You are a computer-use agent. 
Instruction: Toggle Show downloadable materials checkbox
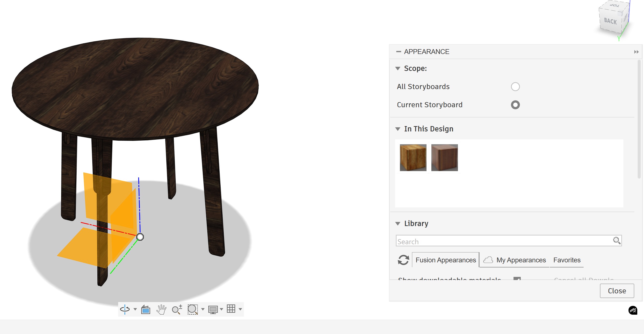pos(517,279)
